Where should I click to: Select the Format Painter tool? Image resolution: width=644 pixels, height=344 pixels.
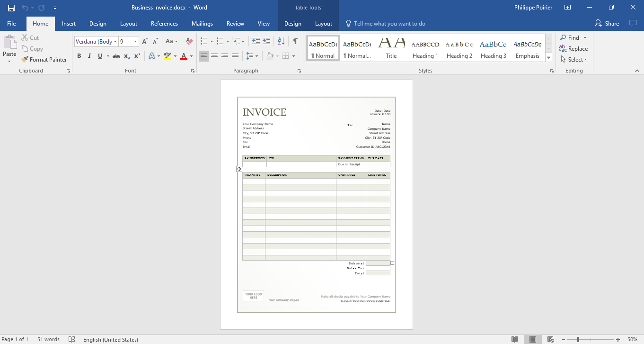tap(44, 59)
